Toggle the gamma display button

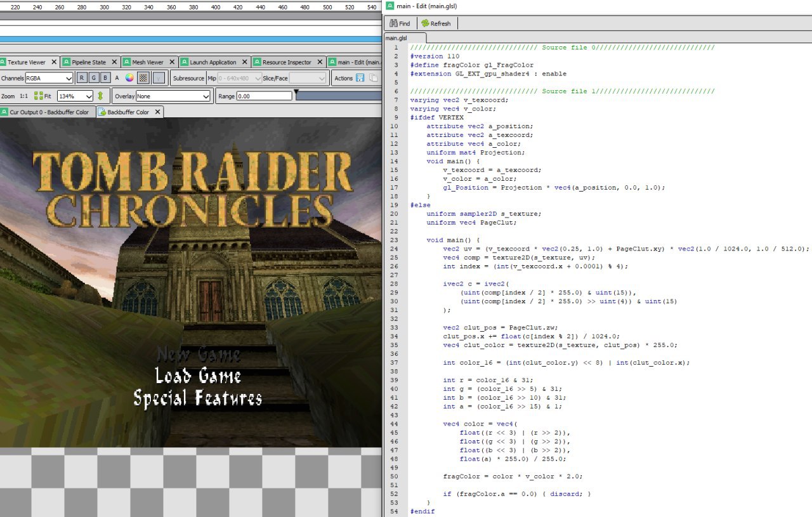pos(159,78)
